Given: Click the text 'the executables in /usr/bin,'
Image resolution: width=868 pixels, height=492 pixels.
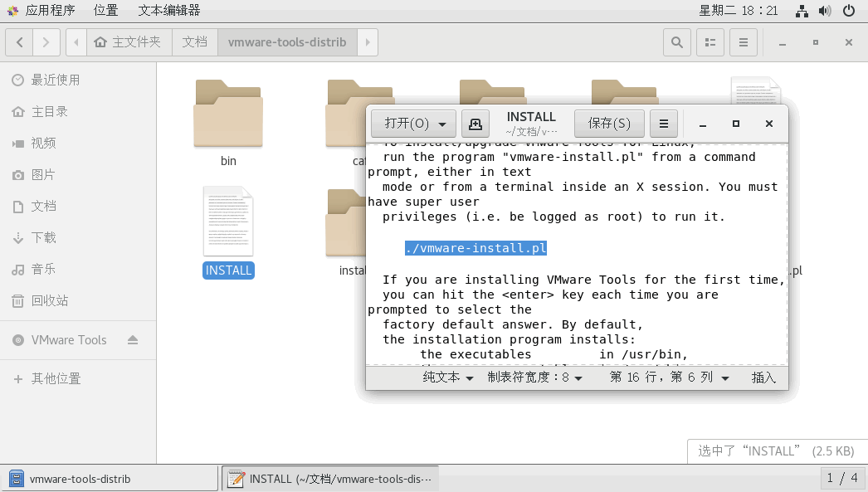Looking at the screenshot, I should click(553, 354).
